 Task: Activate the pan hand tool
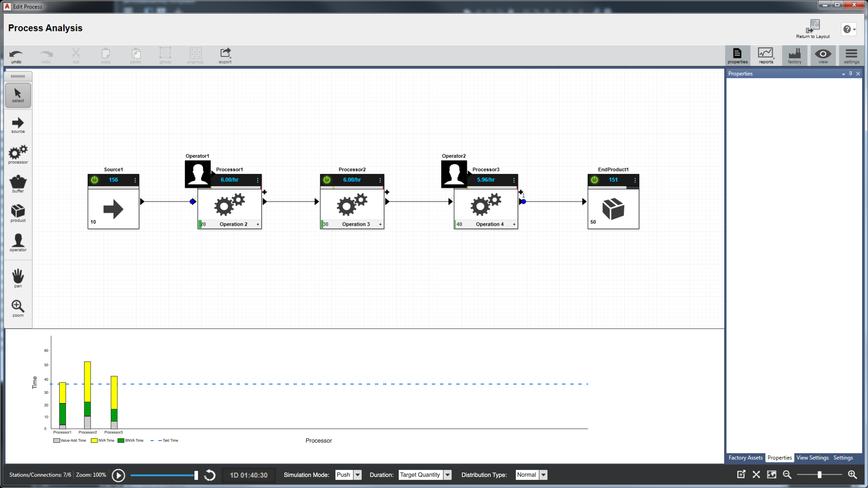click(x=18, y=278)
